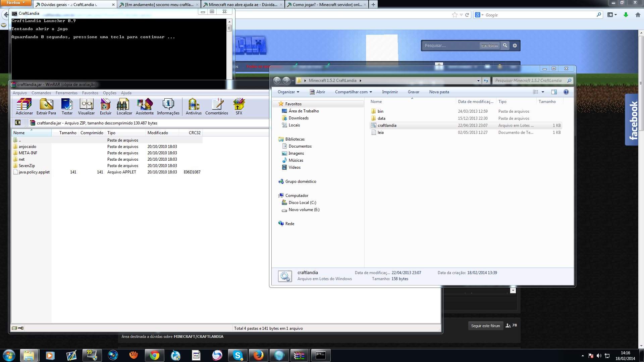Toggle the Explorer preview pane
Image resolution: width=644 pixels, height=362 pixels.
554,92
